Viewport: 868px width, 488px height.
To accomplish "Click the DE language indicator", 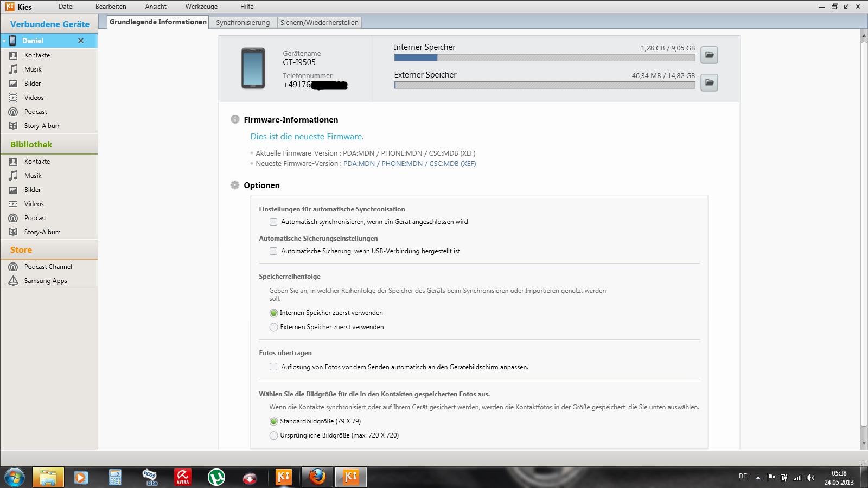I will (743, 476).
